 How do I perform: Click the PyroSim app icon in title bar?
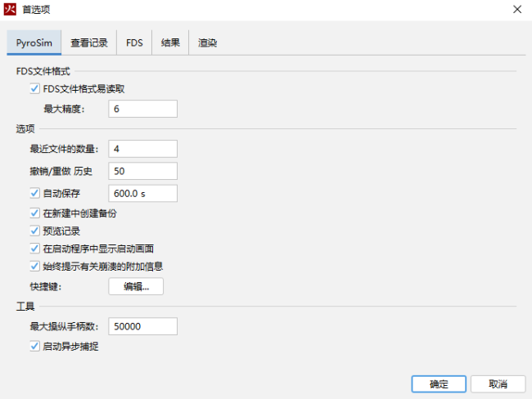click(x=11, y=10)
